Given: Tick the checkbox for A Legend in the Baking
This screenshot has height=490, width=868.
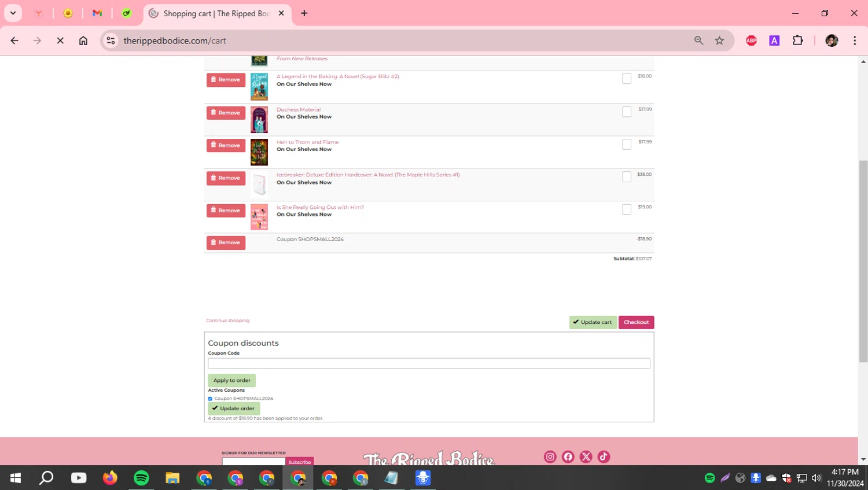Looking at the screenshot, I should click(x=627, y=79).
